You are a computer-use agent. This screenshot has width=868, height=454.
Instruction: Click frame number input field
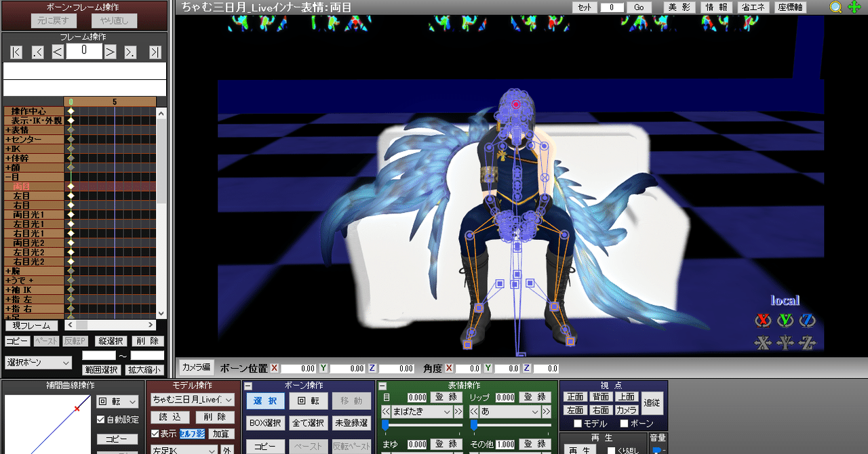pos(84,51)
